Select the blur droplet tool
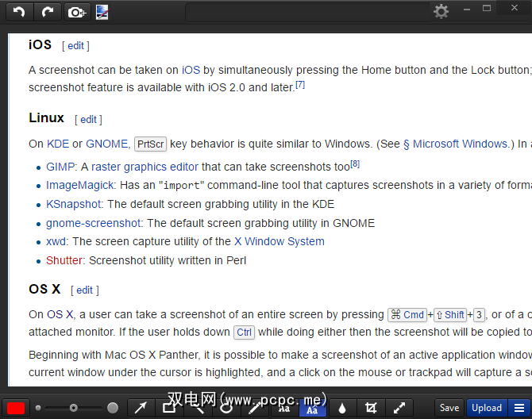 [342, 408]
